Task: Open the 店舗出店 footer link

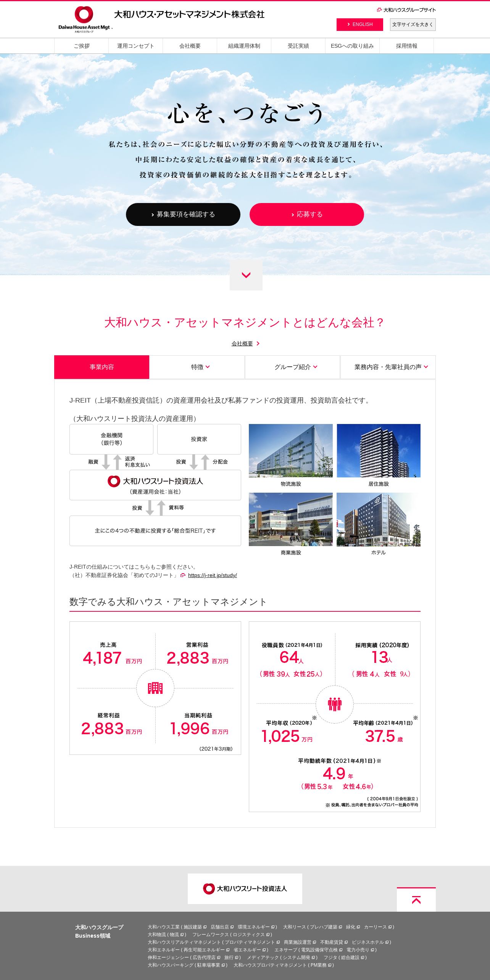Action: (x=222, y=927)
